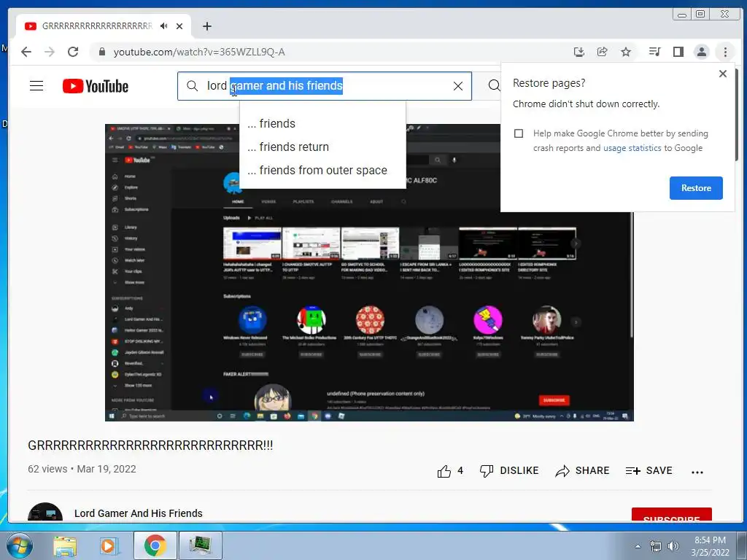
Task: Open the Windows Start menu
Action: [x=18, y=545]
